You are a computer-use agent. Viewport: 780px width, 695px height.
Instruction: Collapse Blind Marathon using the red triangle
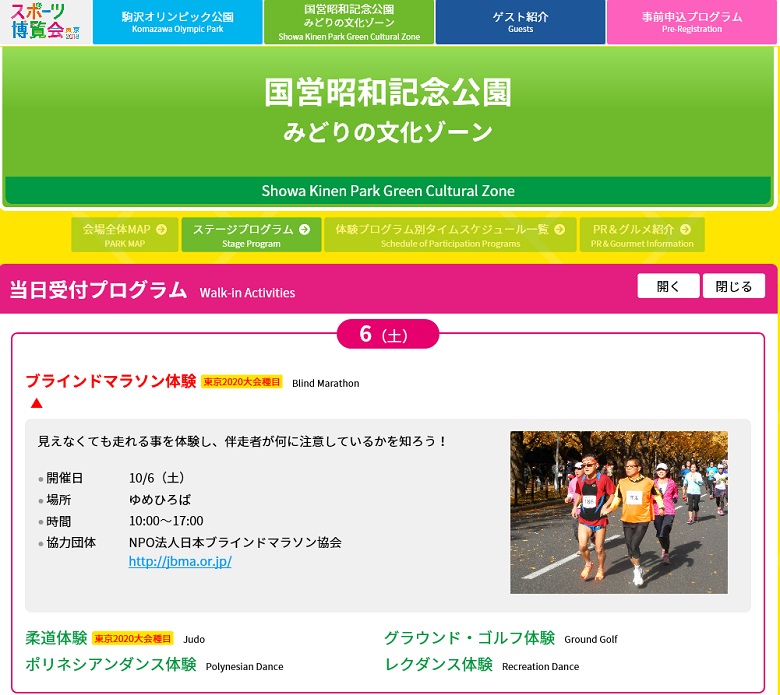(36, 403)
